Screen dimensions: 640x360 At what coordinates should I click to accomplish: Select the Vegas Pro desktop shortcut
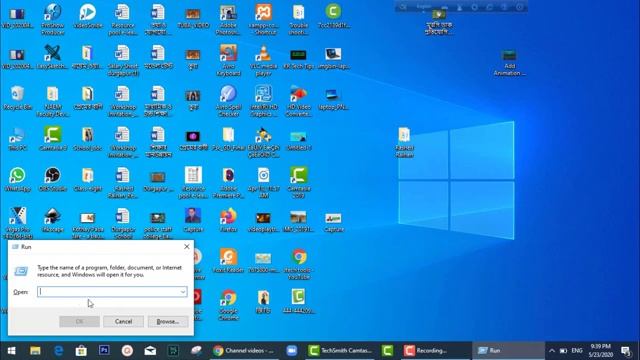click(x=18, y=223)
